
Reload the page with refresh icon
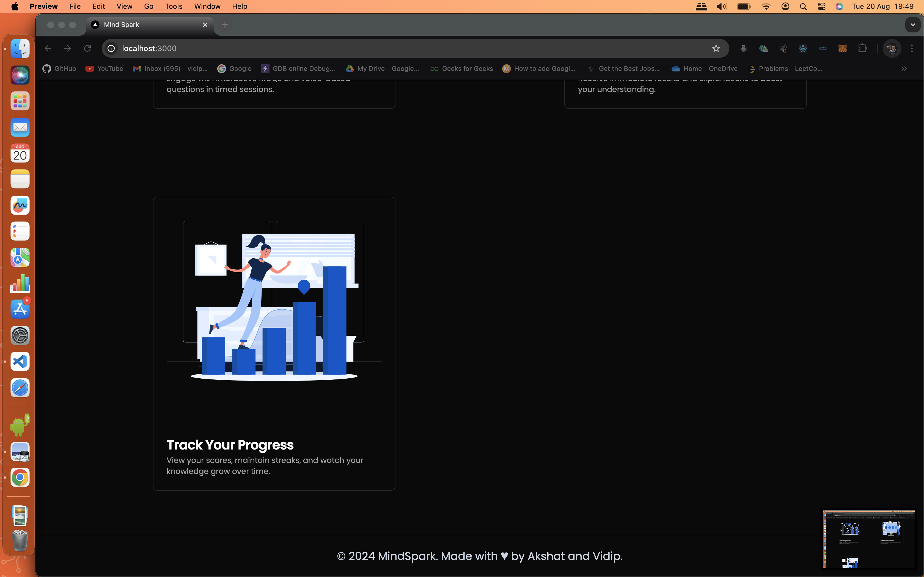pyautogui.click(x=87, y=48)
